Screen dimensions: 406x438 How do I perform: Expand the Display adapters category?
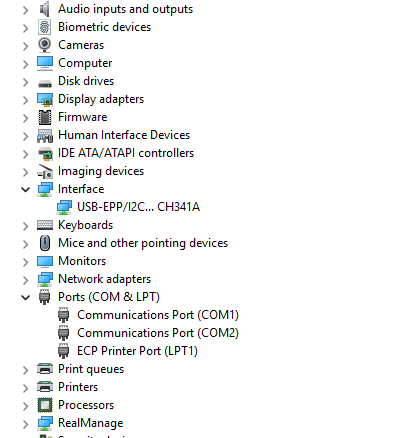(x=25, y=100)
